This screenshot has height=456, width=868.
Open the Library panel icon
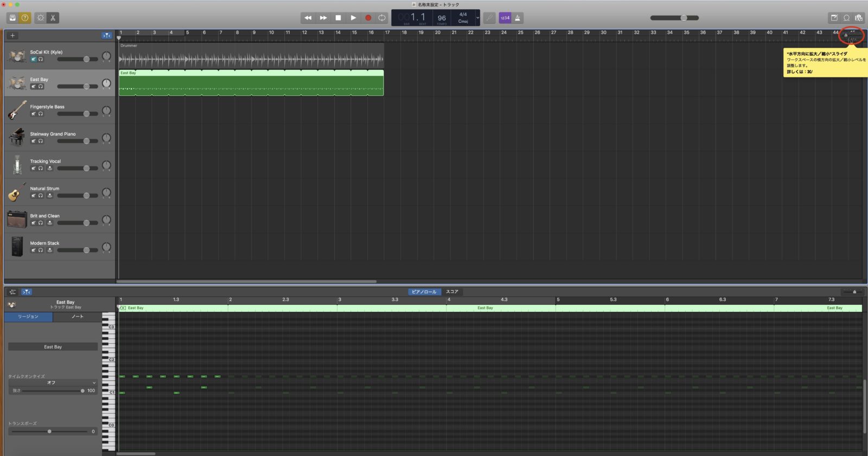[x=12, y=18]
